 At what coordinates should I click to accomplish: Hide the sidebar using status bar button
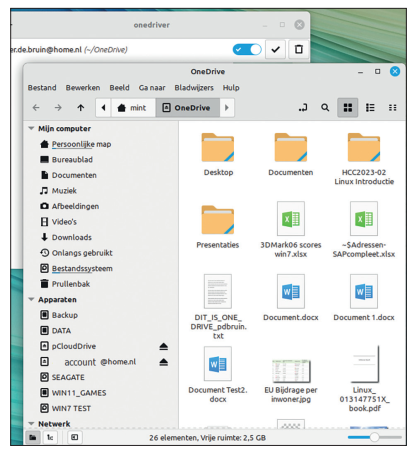(74, 437)
